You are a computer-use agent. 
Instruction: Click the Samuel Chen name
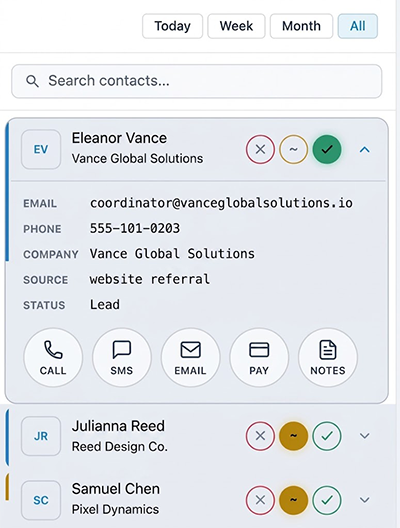[115, 489]
